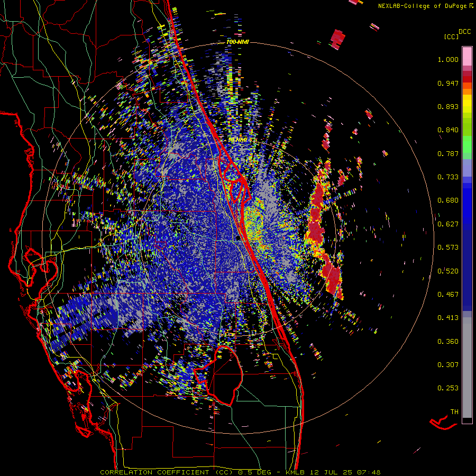This screenshot has width=476, height=476.
Task: Click the 0.947 legend value
Action: pyautogui.click(x=448, y=83)
